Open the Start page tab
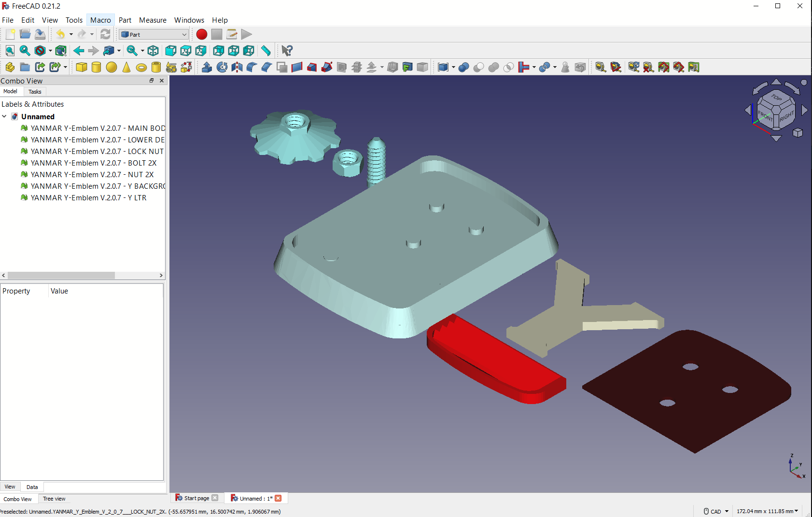812x517 pixels. click(197, 498)
